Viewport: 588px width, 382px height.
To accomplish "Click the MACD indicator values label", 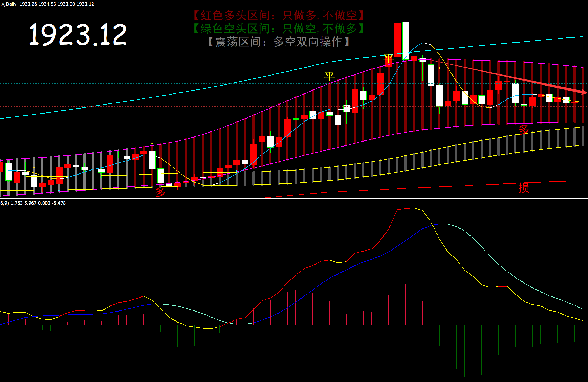I will click(33, 203).
